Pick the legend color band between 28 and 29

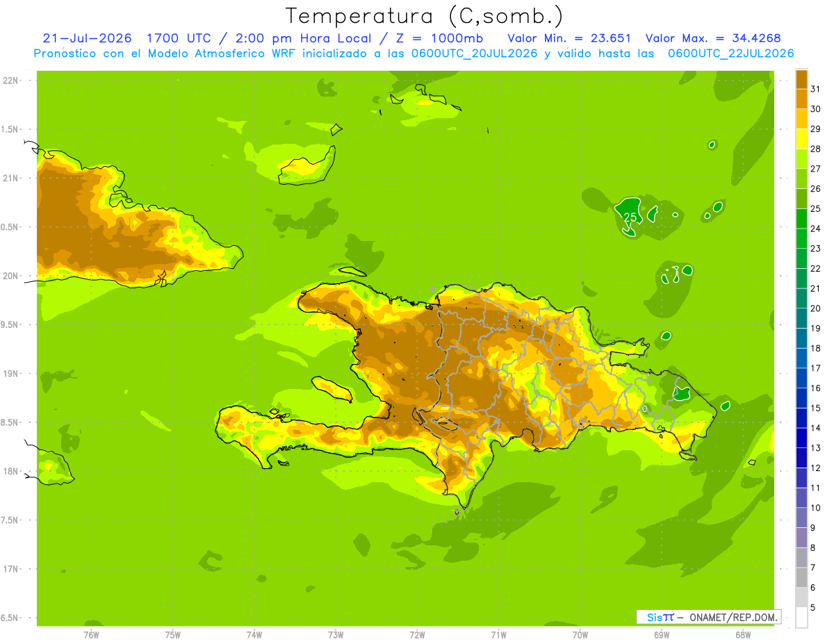801,139
